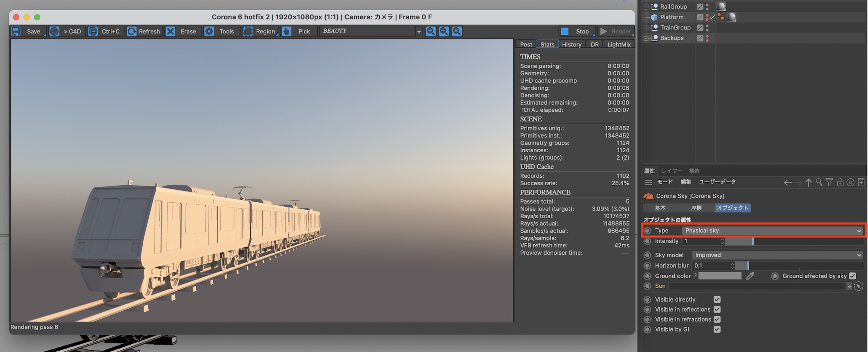Screen dimensions: 868x352
Task: Switch to the History tab
Action: point(572,44)
